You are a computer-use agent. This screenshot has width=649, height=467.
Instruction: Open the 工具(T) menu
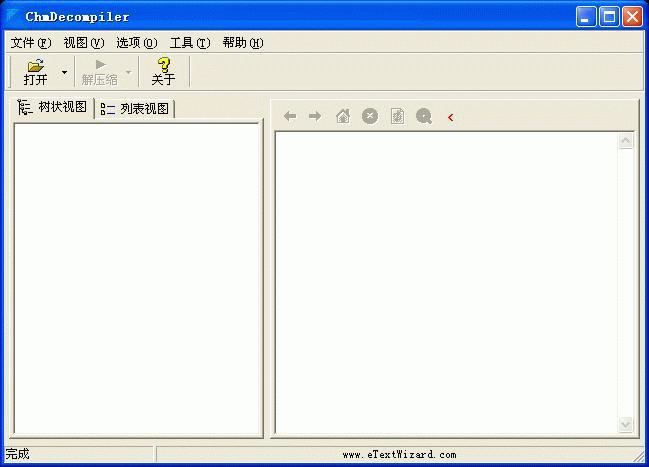pos(189,43)
